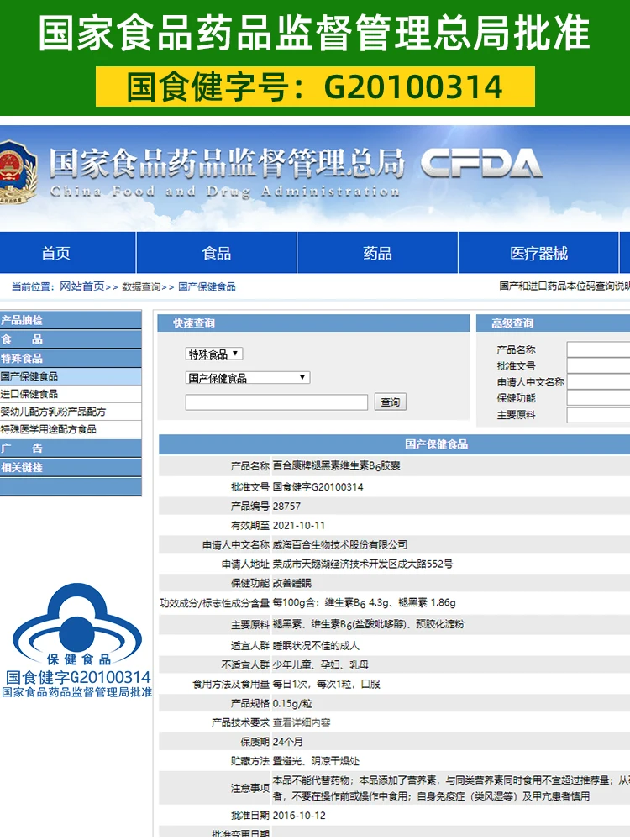The height and width of the screenshot is (840, 630).
Task: Select 特殊医学用途配方食品 in the sidebar
Action: [x=71, y=429]
